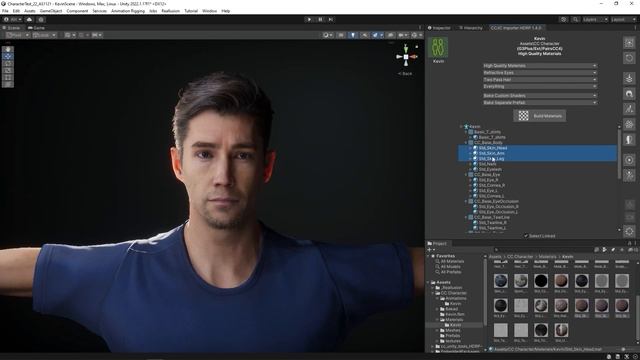
Task: Select the Hand view tool
Action: click(8, 49)
